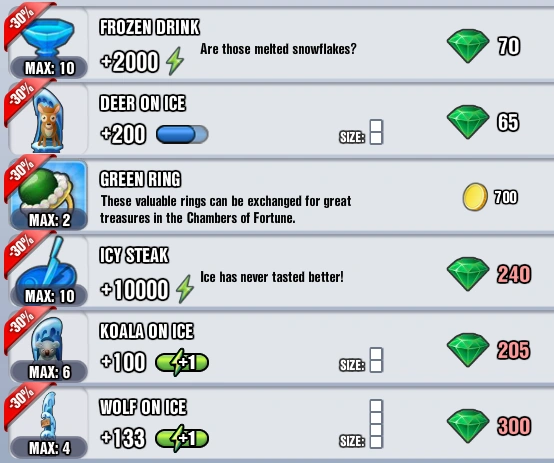This screenshot has height=463, width=554.
Task: Click the Wolf on Ice size indicator
Action: point(361,424)
